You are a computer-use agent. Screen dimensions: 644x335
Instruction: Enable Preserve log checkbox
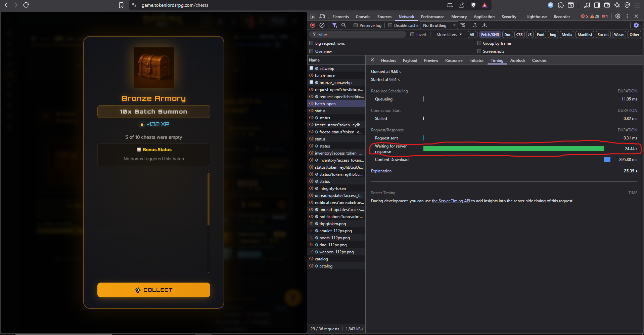click(356, 25)
